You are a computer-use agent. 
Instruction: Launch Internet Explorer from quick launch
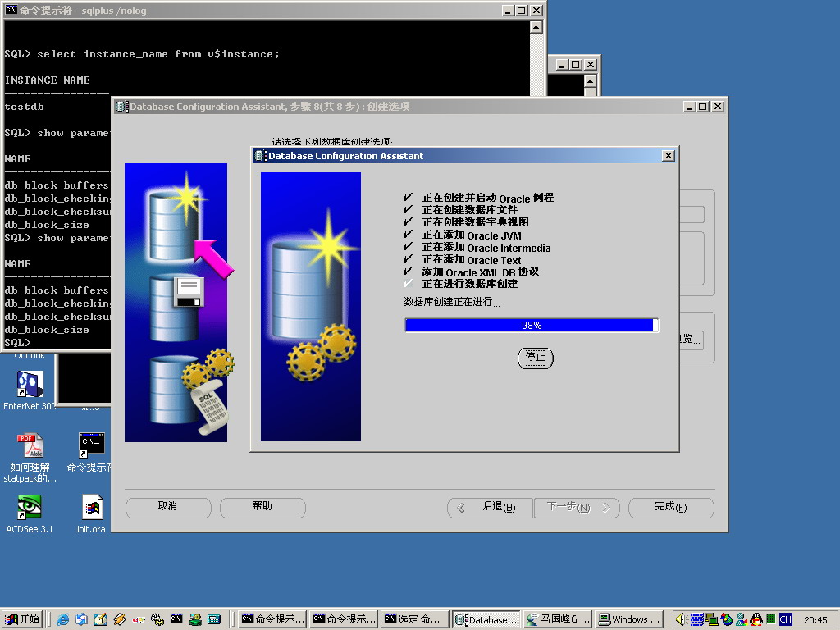tap(62, 619)
